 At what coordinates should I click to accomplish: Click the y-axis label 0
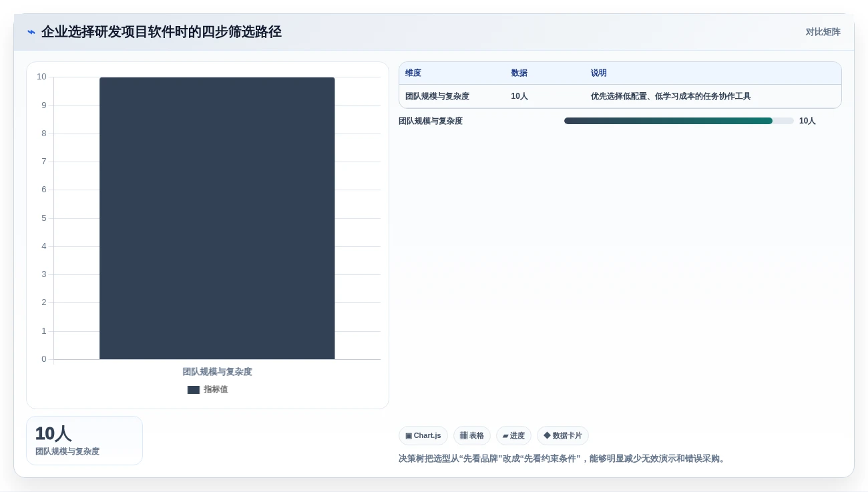[44, 359]
